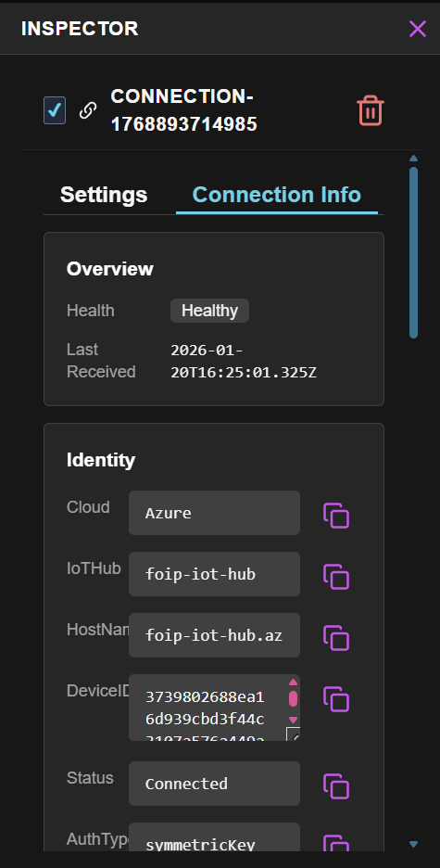This screenshot has width=440, height=868.
Task: Click DeviceID field's down scroll arrow
Action: pos(293,721)
